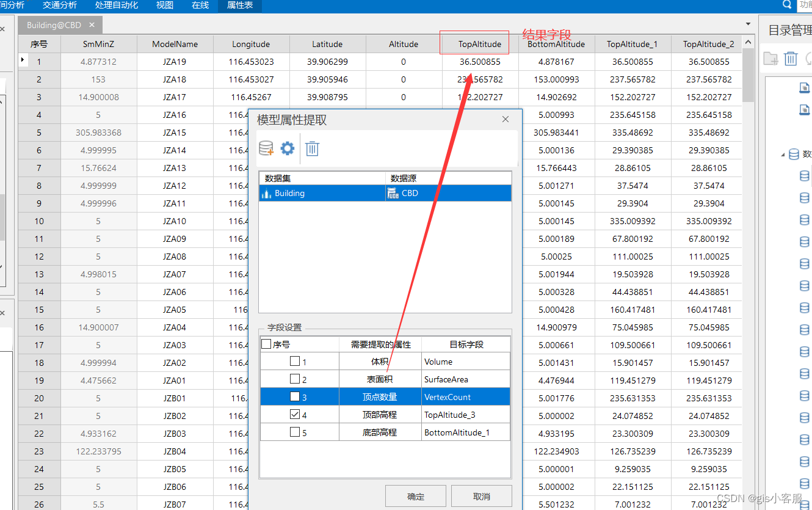Image resolution: width=812 pixels, height=510 pixels.
Task: Uncheck the 顶部高程 row checkbox
Action: pyautogui.click(x=295, y=415)
